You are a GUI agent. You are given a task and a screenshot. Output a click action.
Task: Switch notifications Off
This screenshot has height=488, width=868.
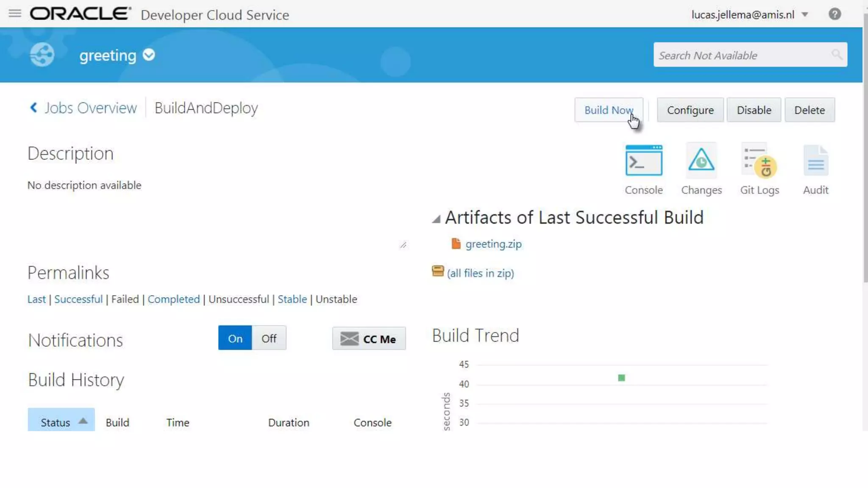point(269,338)
